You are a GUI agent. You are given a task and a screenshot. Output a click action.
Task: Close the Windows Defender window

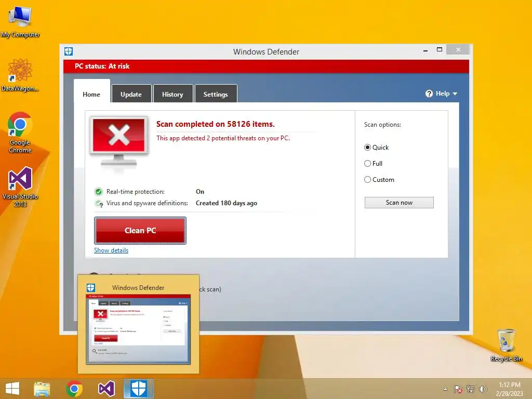(458, 49)
